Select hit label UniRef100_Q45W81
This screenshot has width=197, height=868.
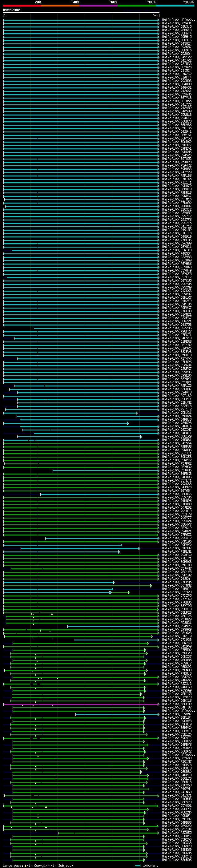pyautogui.click(x=177, y=440)
